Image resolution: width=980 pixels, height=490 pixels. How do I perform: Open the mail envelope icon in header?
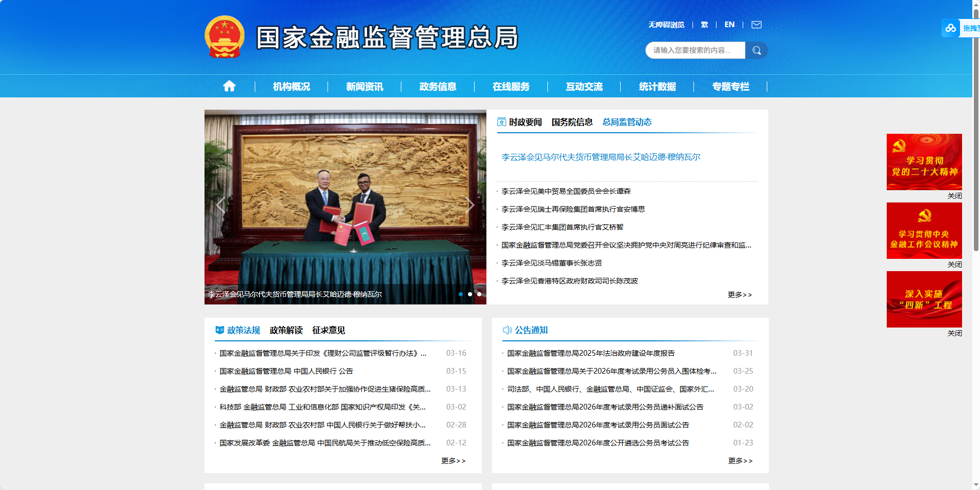[x=757, y=25]
